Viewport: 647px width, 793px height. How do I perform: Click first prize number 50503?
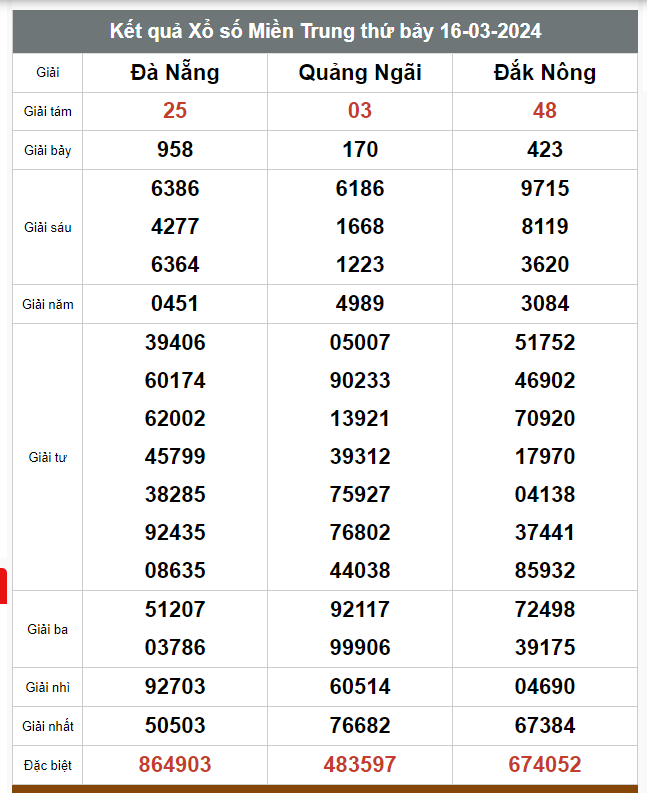175,725
